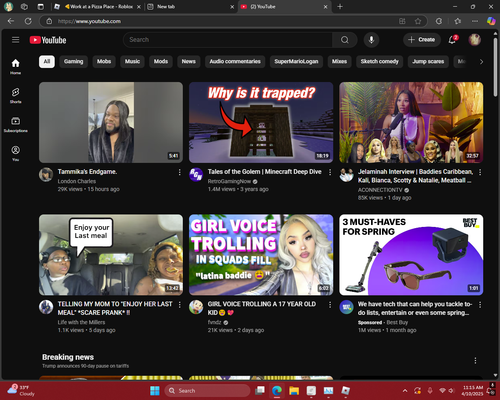
Task: Open options for Breaking news section
Action: pyautogui.click(x=475, y=360)
